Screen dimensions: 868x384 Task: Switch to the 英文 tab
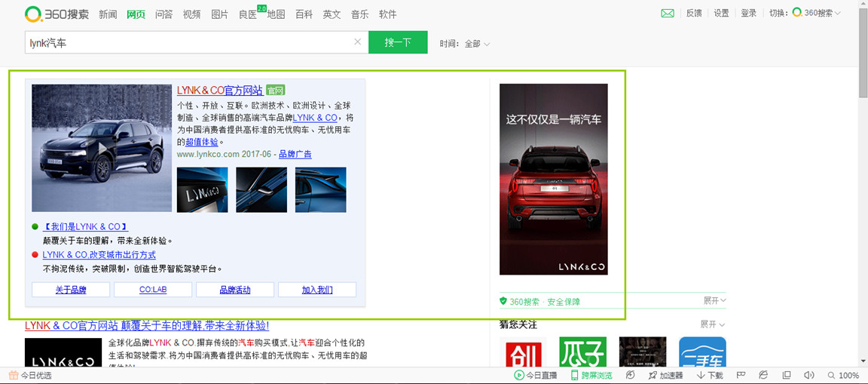[x=332, y=14]
